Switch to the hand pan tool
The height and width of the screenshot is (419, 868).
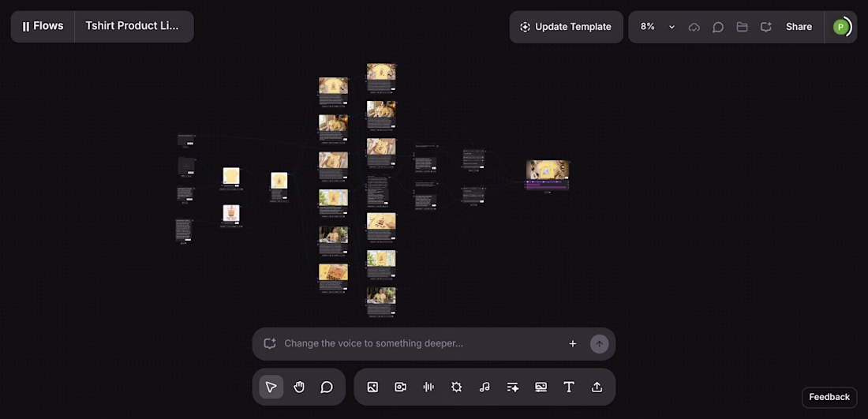point(299,387)
